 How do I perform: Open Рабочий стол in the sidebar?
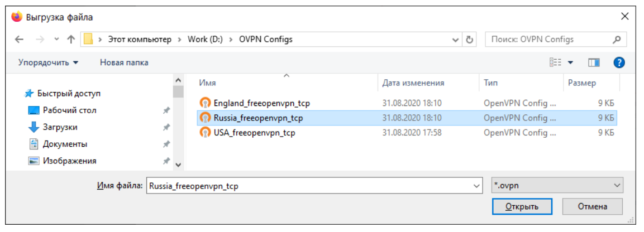[x=69, y=110]
